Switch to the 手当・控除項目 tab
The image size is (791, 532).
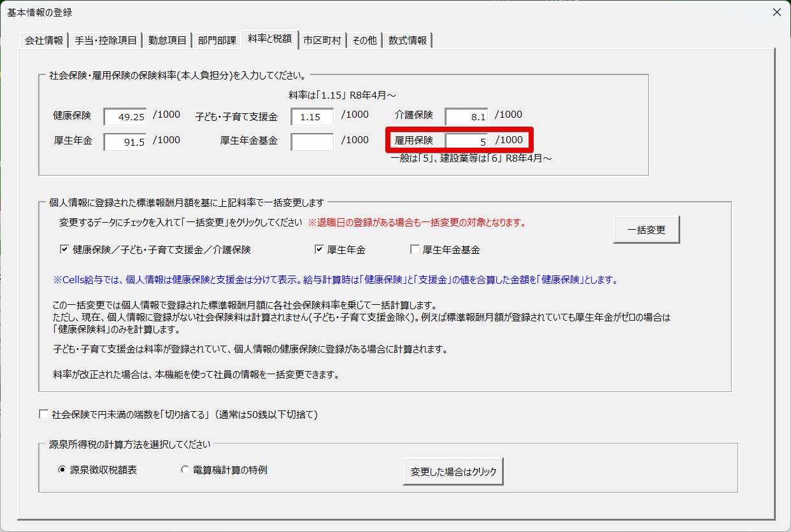(105, 40)
